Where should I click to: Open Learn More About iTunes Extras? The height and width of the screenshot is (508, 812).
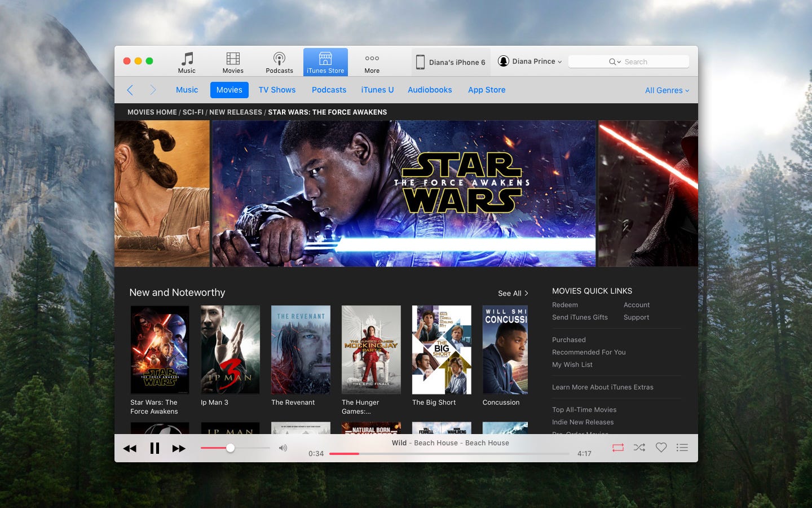(603, 387)
